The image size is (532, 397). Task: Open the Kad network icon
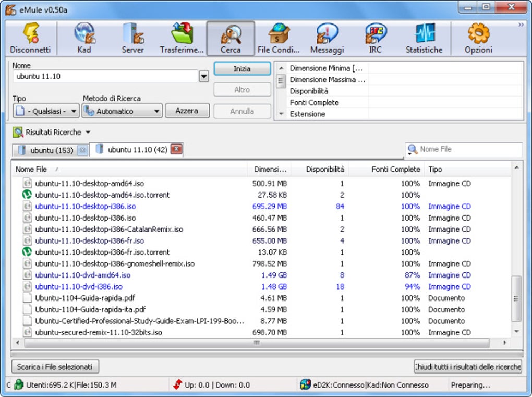pos(84,33)
